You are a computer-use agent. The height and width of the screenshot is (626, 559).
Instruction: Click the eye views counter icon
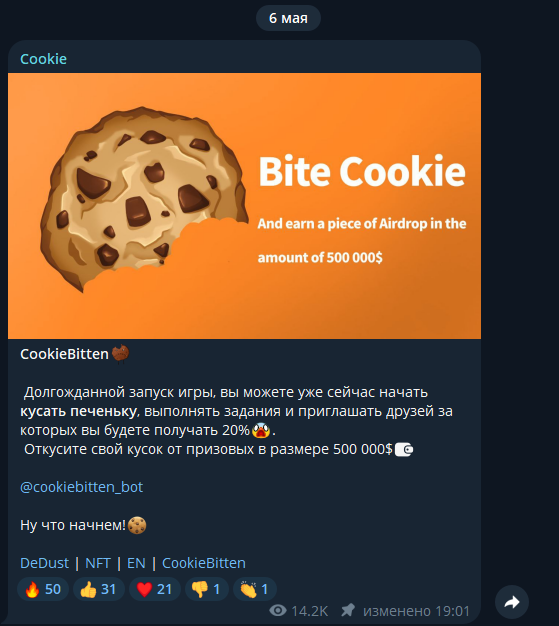tap(278, 610)
